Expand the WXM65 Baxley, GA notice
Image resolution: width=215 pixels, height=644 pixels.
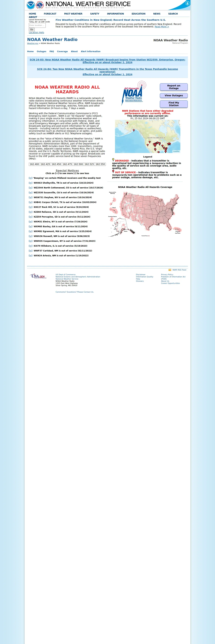30,227
